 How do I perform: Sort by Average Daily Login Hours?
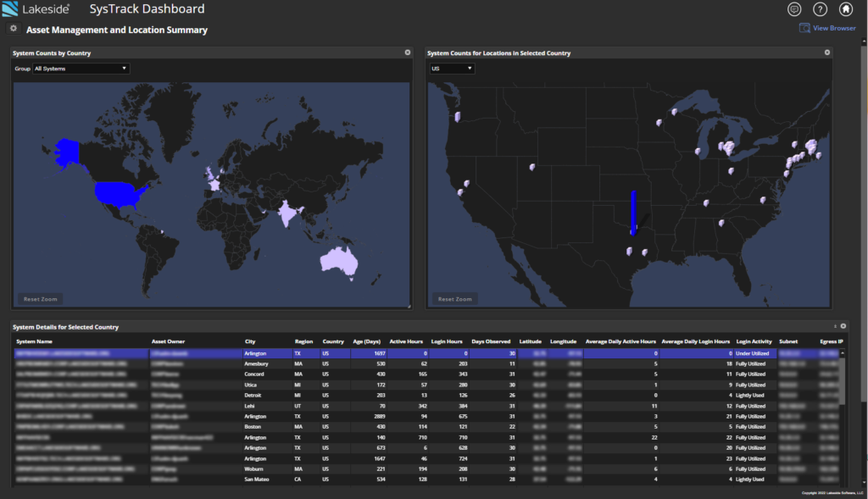tap(696, 341)
